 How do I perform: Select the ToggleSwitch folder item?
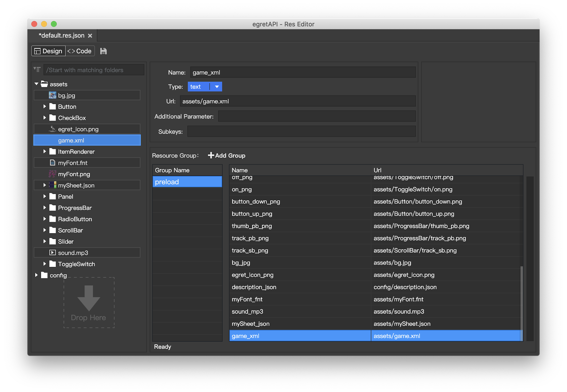76,264
